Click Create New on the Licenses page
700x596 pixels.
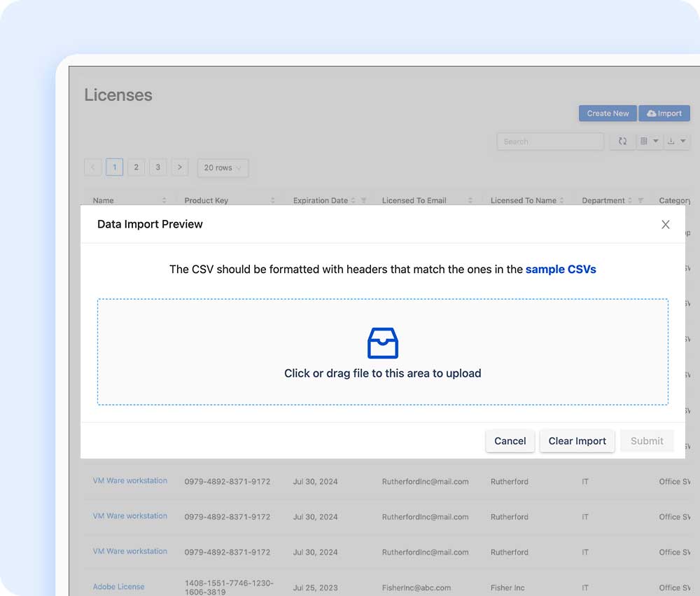(608, 113)
